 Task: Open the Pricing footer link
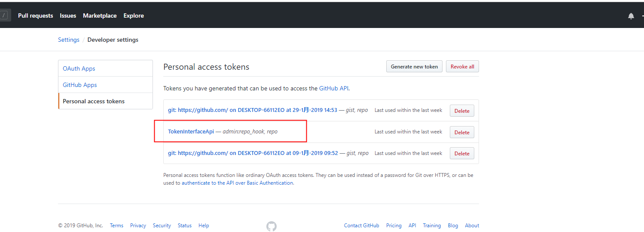click(x=394, y=226)
